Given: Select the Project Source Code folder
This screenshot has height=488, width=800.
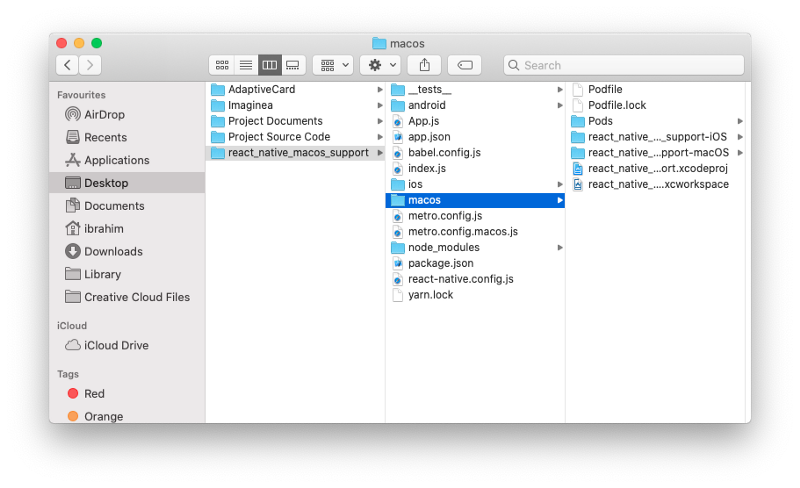Looking at the screenshot, I should coord(295,137).
